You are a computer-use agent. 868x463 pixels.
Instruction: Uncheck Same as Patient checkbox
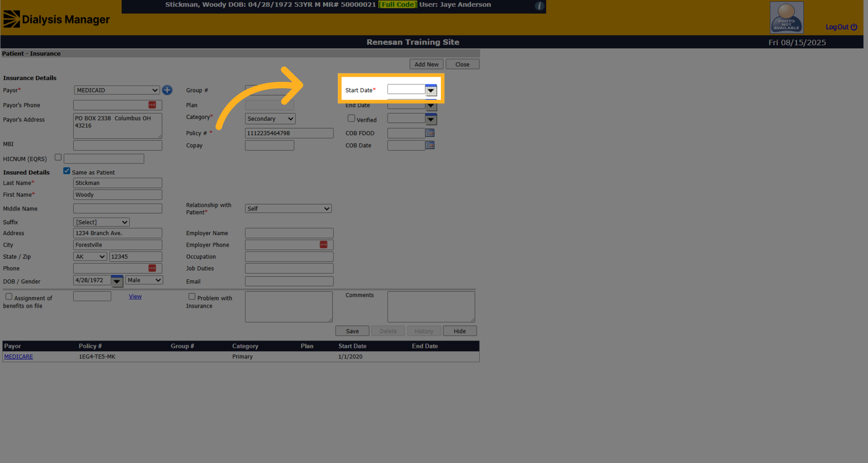click(x=67, y=171)
